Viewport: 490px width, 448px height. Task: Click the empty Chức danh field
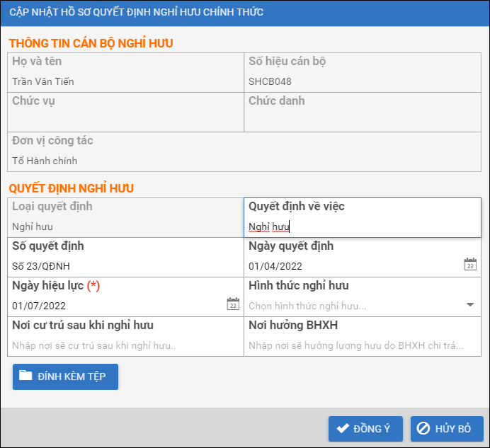tap(361, 120)
